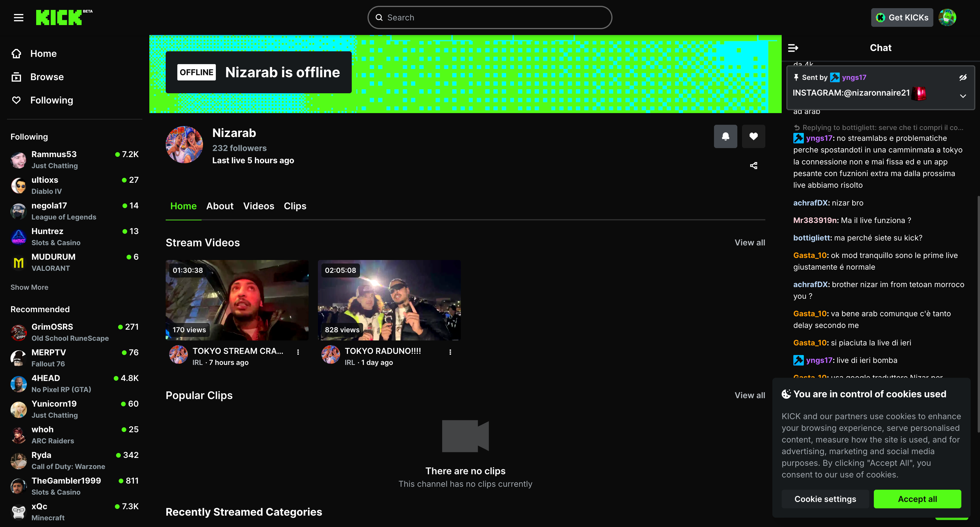Open the 02:05:08 video thumbnail

[389, 300]
